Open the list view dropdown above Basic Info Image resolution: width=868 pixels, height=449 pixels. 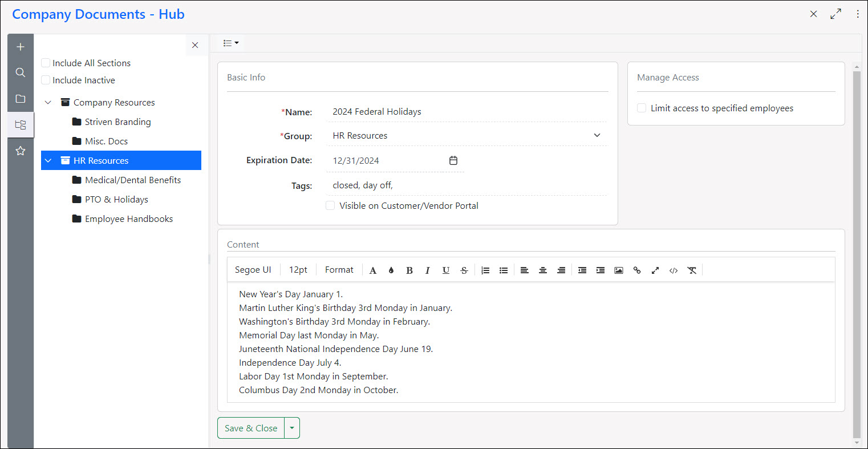click(231, 43)
